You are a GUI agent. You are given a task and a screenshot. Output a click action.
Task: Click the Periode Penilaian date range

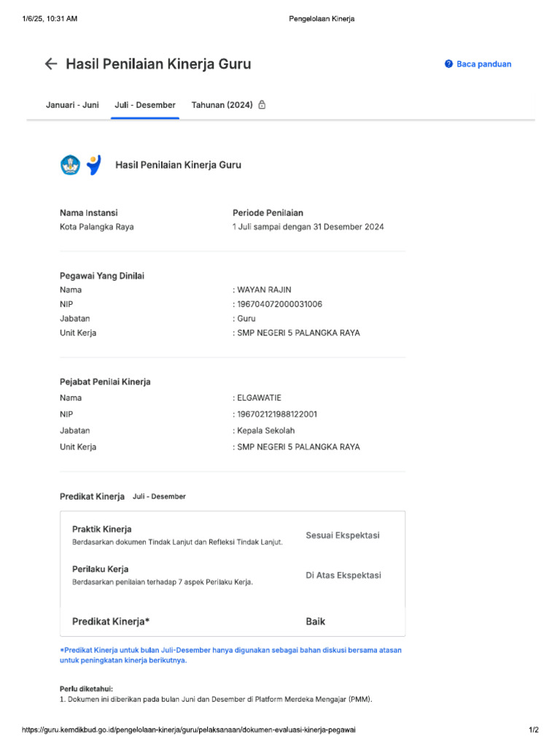(308, 227)
